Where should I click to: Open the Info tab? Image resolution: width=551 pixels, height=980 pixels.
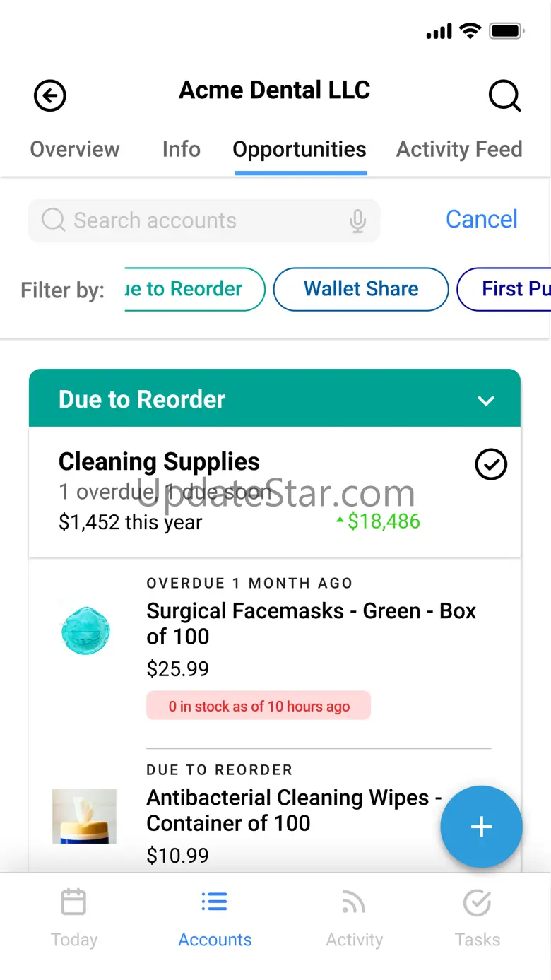182,150
